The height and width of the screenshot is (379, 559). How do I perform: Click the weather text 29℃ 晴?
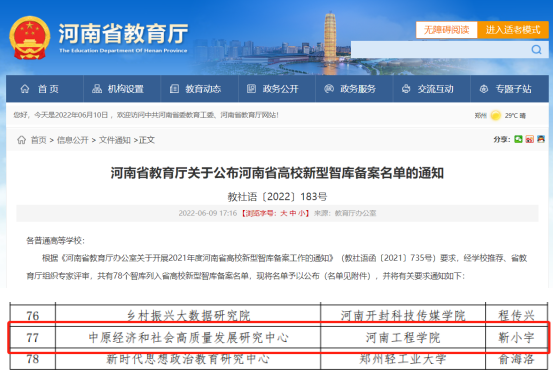pyautogui.click(x=515, y=116)
